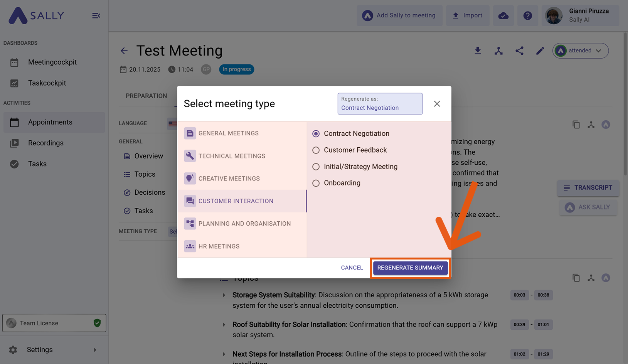The height and width of the screenshot is (364, 628).
Task: Copy the summary using the copy icon
Action: point(576,125)
